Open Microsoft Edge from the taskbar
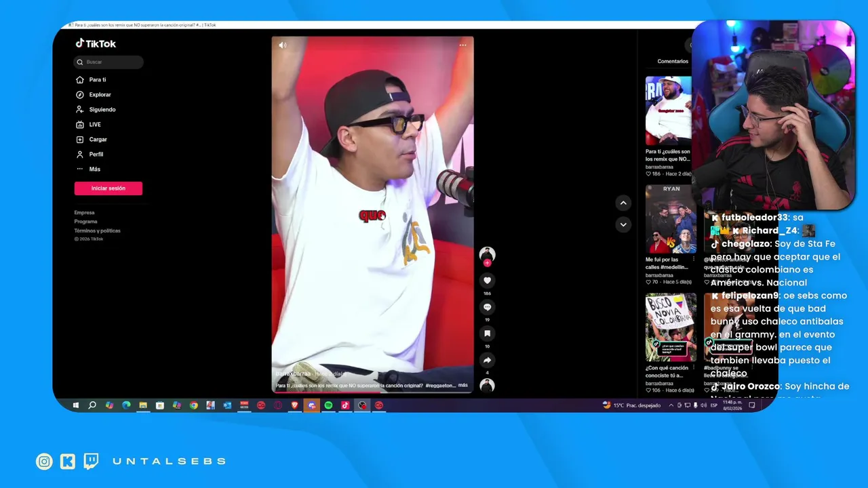This screenshot has width=868, height=488. (x=126, y=405)
